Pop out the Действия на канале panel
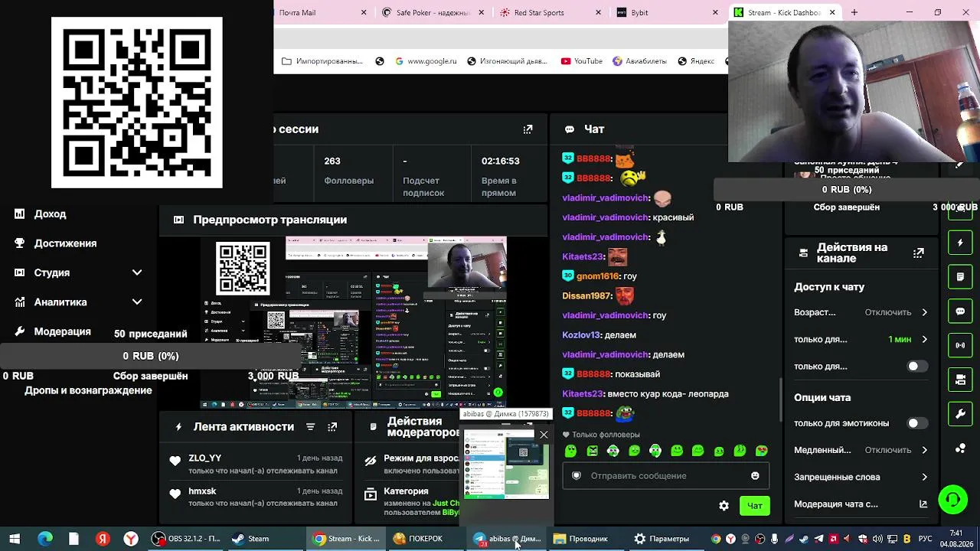The image size is (980, 551). 919,253
